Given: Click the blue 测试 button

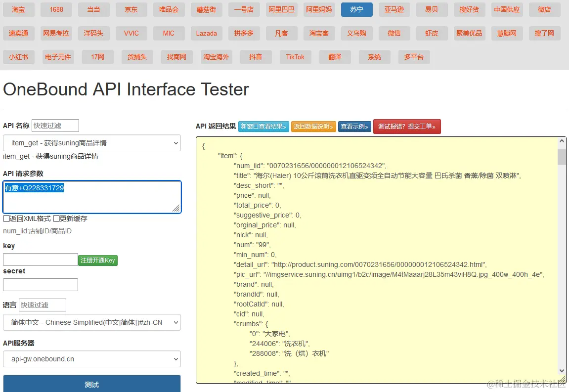Looking at the screenshot, I should [92, 384].
